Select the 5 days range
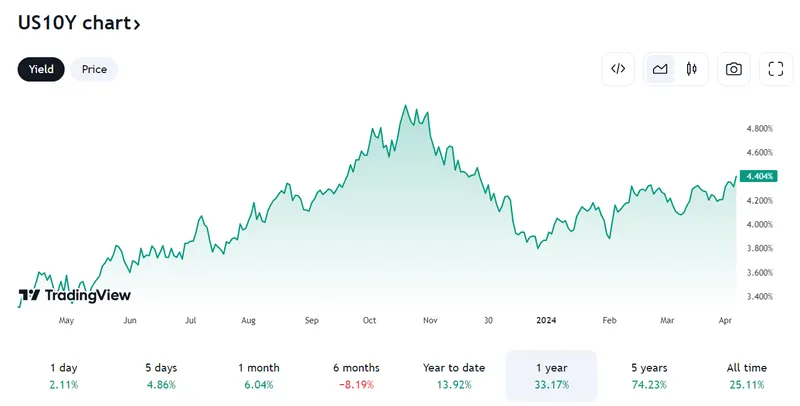Screen dimensions: 800x406 click(x=160, y=375)
